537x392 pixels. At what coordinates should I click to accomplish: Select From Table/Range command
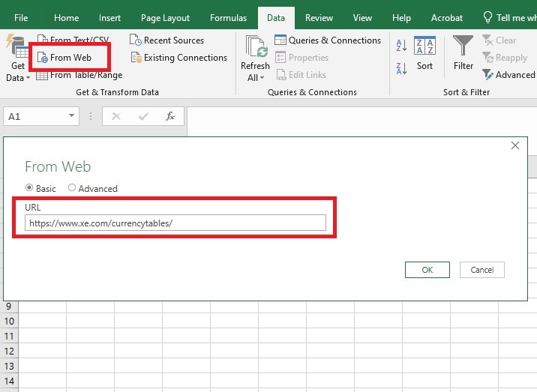[79, 75]
